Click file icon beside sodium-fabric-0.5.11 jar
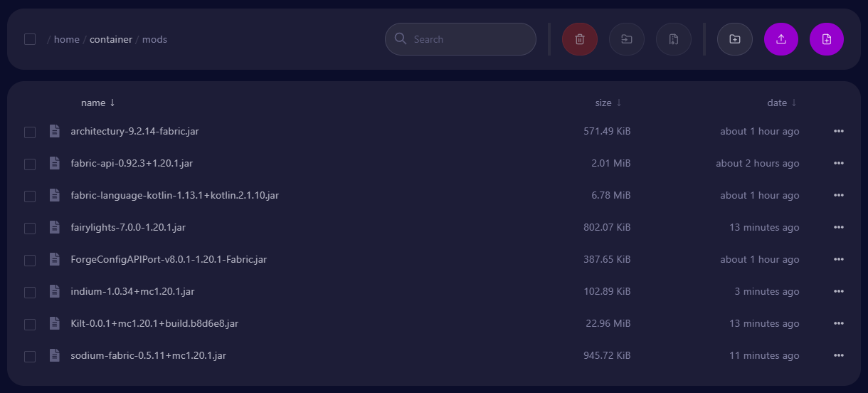 [54, 355]
